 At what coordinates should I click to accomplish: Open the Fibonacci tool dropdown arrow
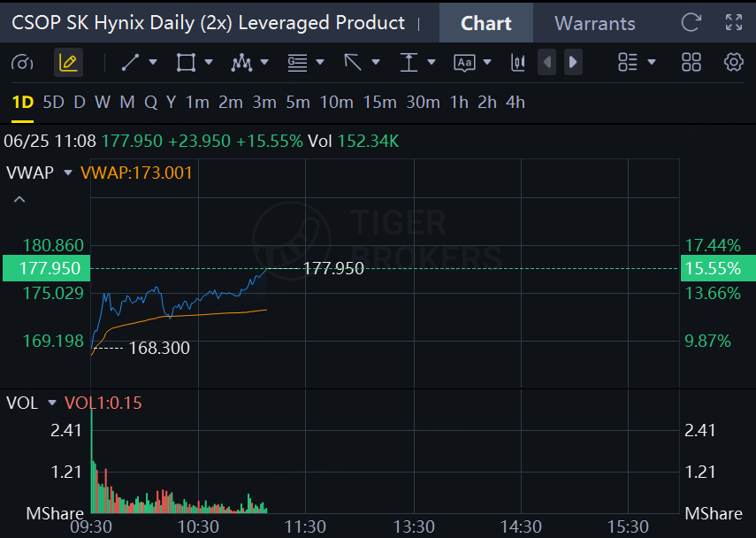[x=320, y=62]
